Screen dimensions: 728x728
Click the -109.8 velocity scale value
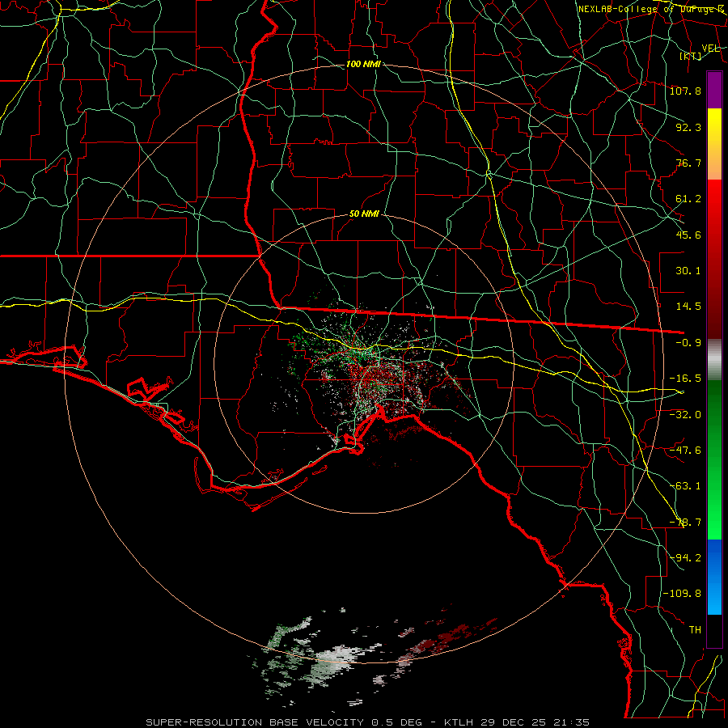(x=682, y=594)
